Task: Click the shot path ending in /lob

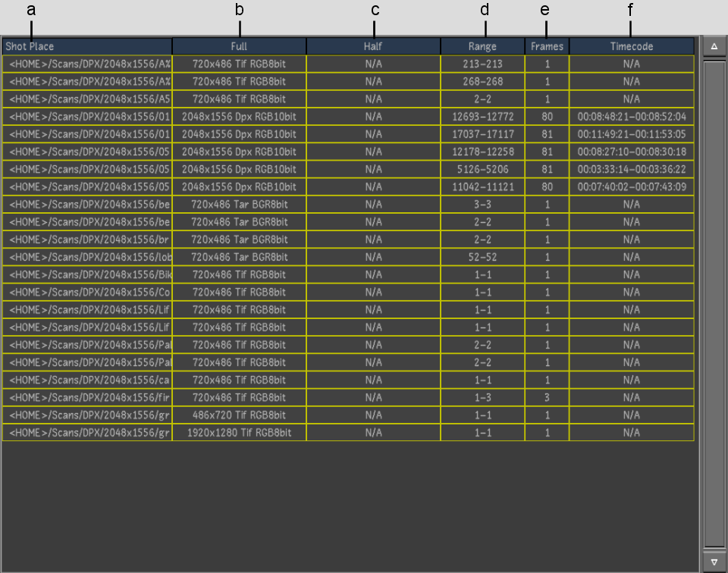Action: (x=87, y=257)
